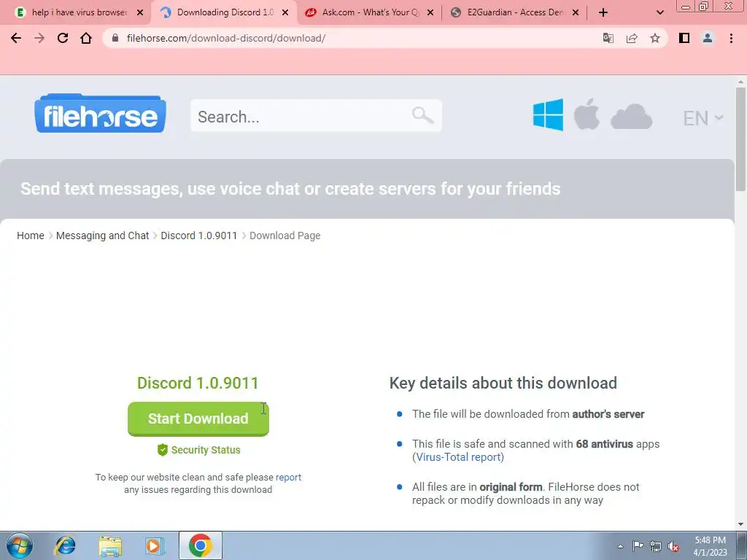
Task: Toggle the Chrome side panel icon
Action: (x=684, y=38)
